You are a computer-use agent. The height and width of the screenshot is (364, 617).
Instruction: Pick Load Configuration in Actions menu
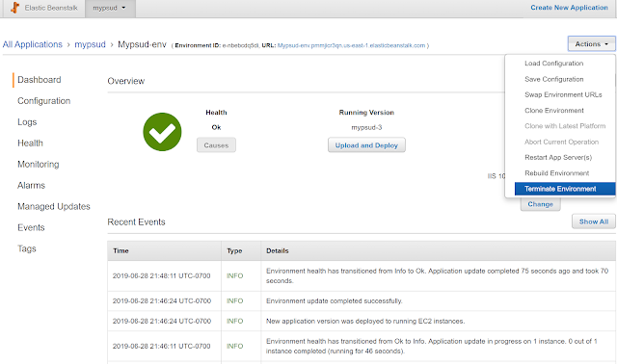(x=553, y=64)
